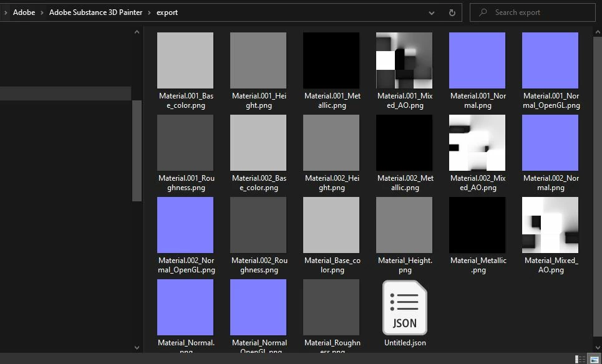Click the search magnifier icon

483,12
